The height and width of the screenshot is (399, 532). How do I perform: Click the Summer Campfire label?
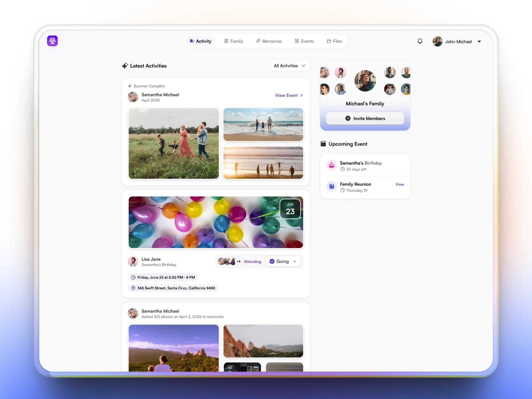(149, 86)
